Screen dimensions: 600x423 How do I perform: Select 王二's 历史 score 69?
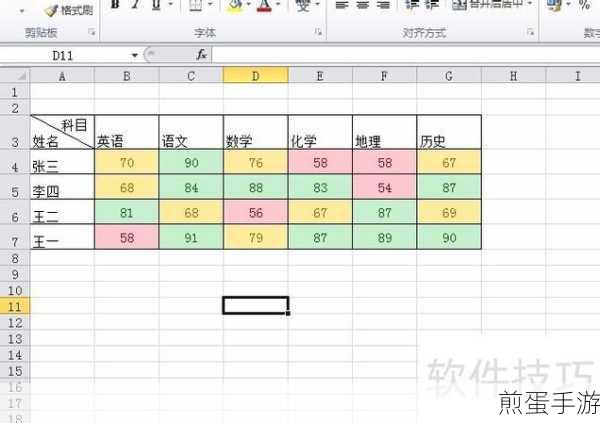(x=449, y=212)
